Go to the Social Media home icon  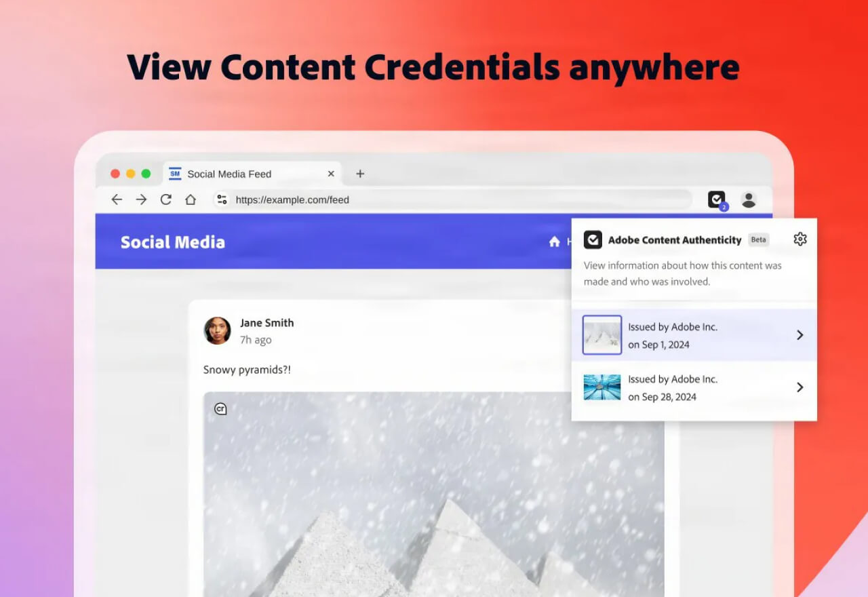point(555,242)
